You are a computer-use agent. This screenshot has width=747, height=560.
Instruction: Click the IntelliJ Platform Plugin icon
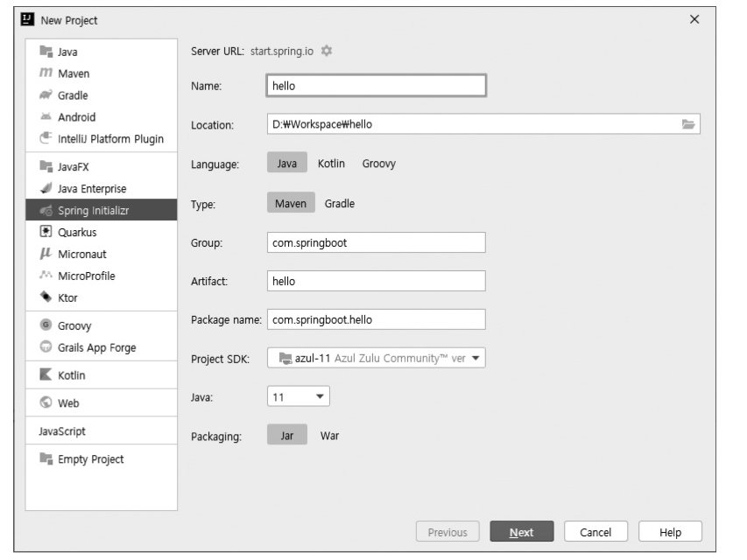coord(46,138)
